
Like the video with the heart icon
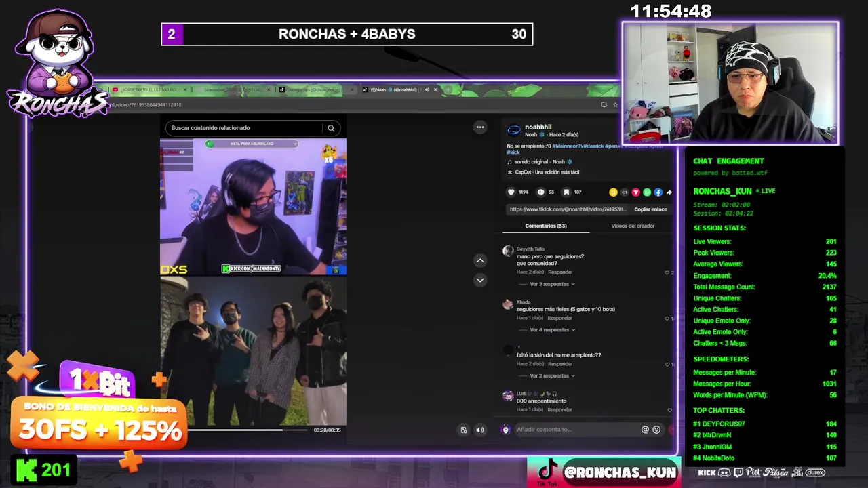click(511, 192)
